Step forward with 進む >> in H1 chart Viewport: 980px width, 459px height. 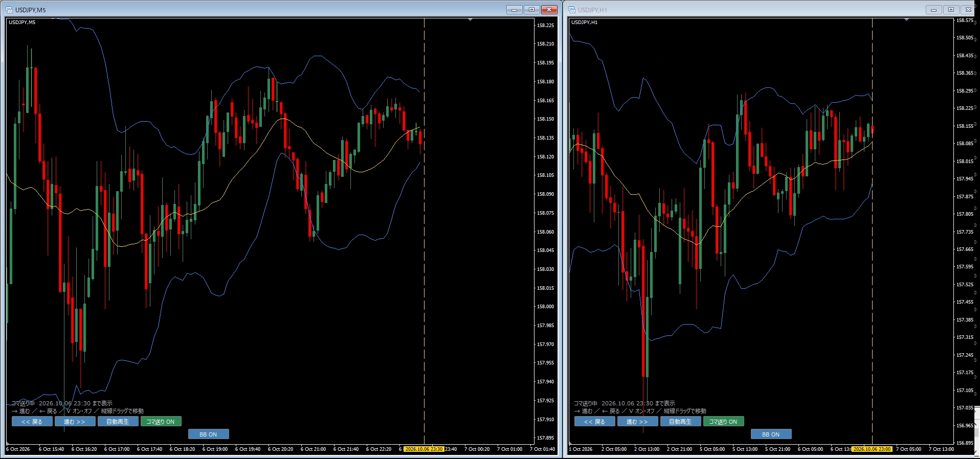[x=637, y=422]
